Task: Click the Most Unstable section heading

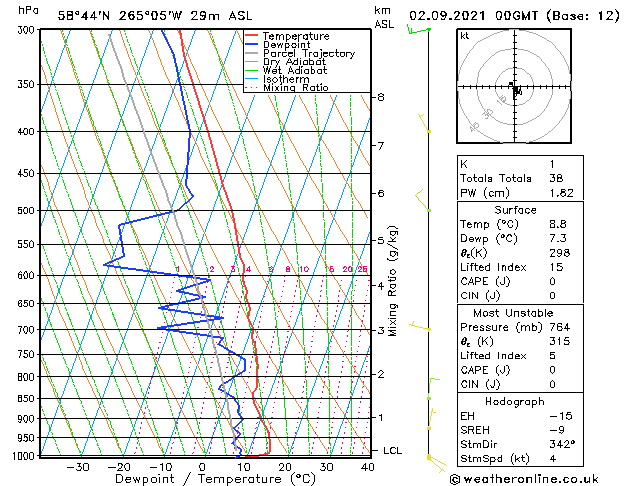Action: pos(515,313)
